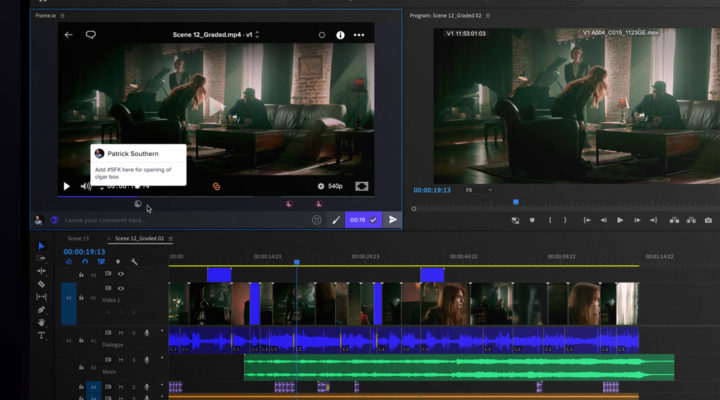Send the Frame.io comment
The width and height of the screenshot is (720, 400).
(x=393, y=220)
